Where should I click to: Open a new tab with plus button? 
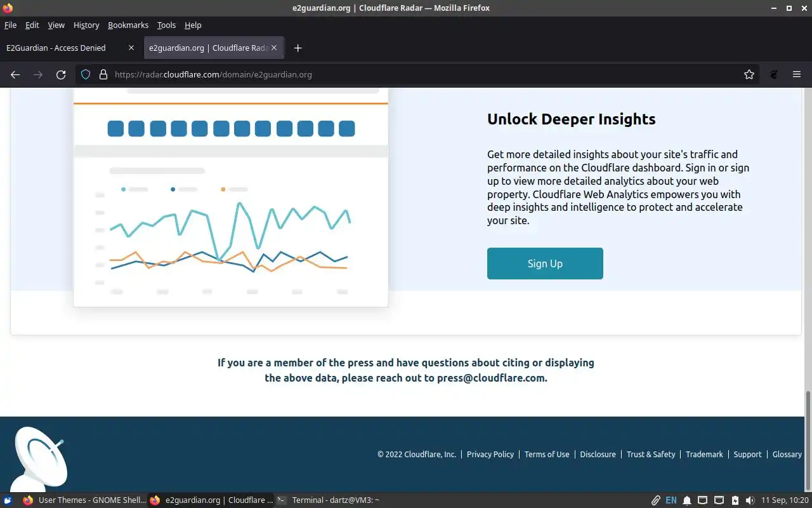click(298, 48)
